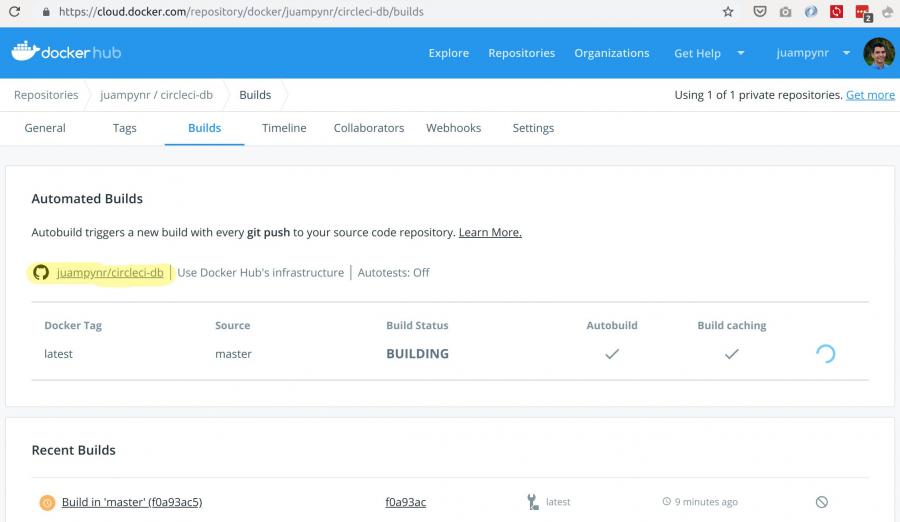Click the Build caching column header
Screen dimensions: 900x522
[x=732, y=325]
